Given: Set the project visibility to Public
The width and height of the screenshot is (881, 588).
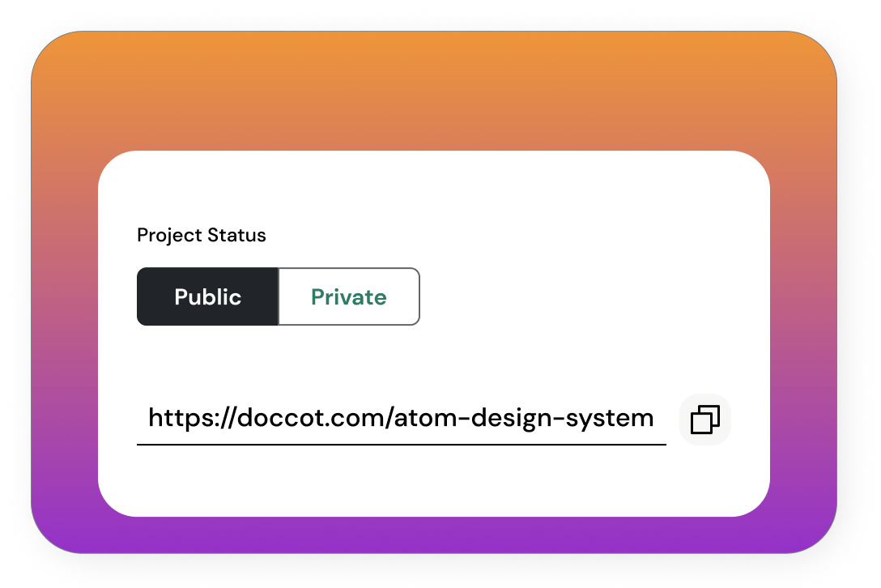Looking at the screenshot, I should tap(207, 297).
